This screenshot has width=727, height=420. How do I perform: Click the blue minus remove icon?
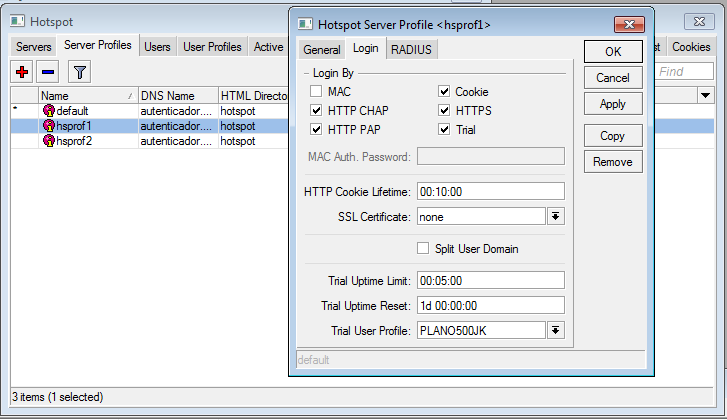coord(48,71)
